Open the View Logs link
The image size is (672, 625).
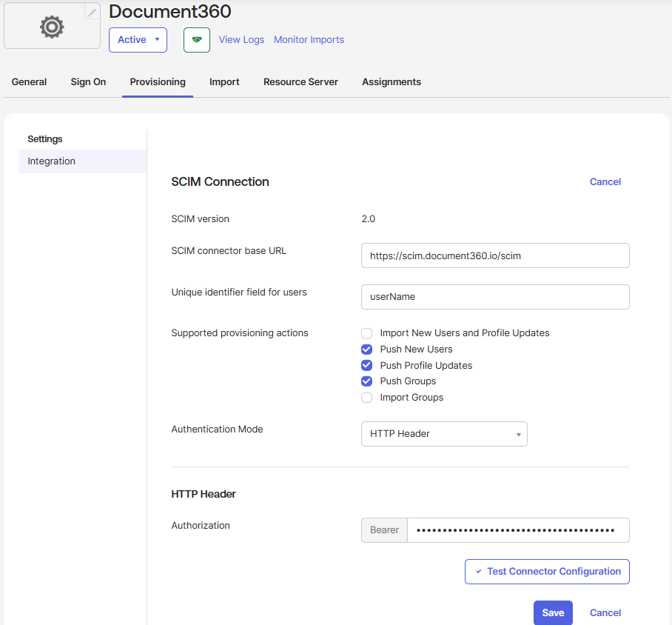coord(241,39)
